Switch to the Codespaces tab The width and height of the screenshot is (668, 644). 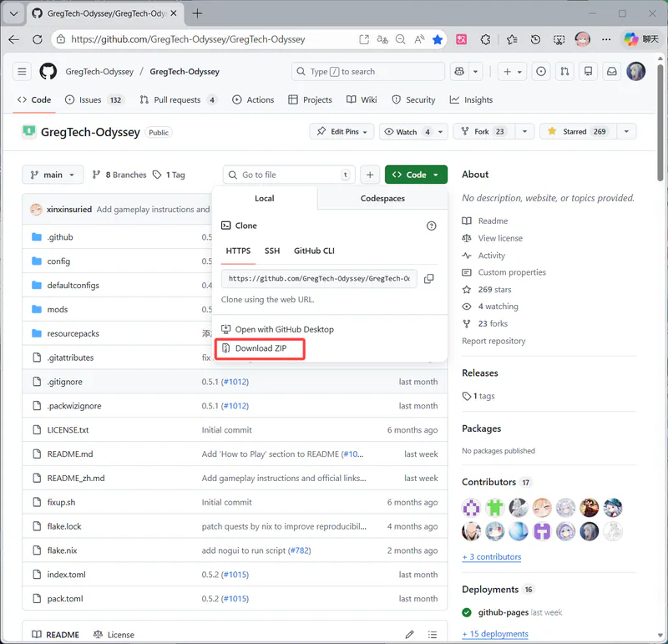tap(382, 199)
